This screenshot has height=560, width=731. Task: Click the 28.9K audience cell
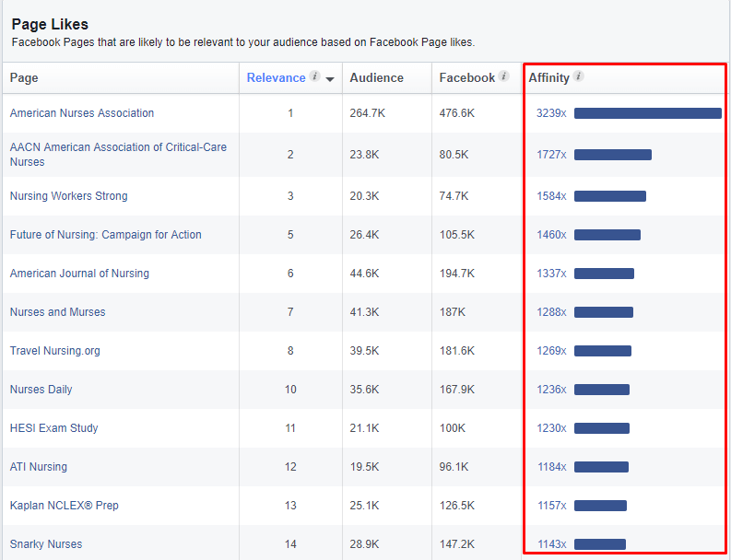click(x=364, y=543)
